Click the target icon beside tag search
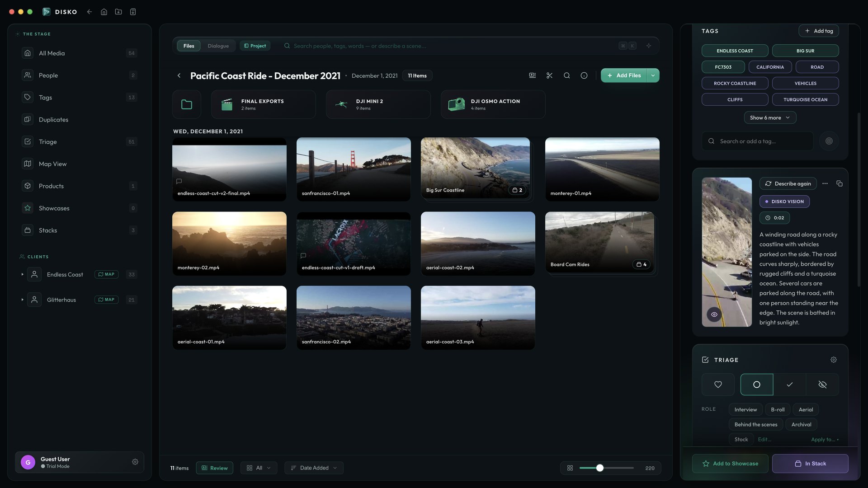Image resolution: width=868 pixels, height=488 pixels. (x=829, y=141)
